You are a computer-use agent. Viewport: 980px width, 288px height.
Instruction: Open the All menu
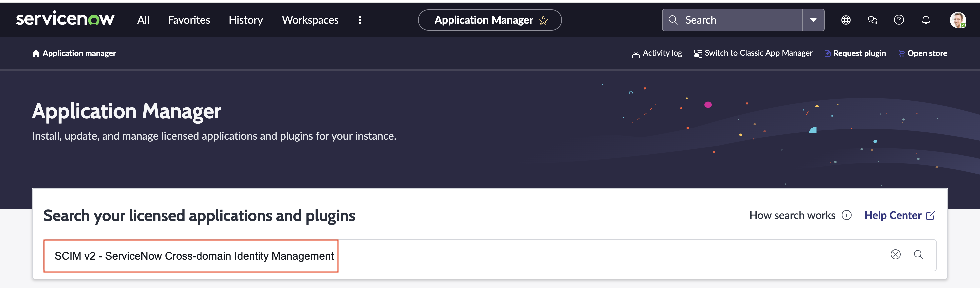[143, 20]
